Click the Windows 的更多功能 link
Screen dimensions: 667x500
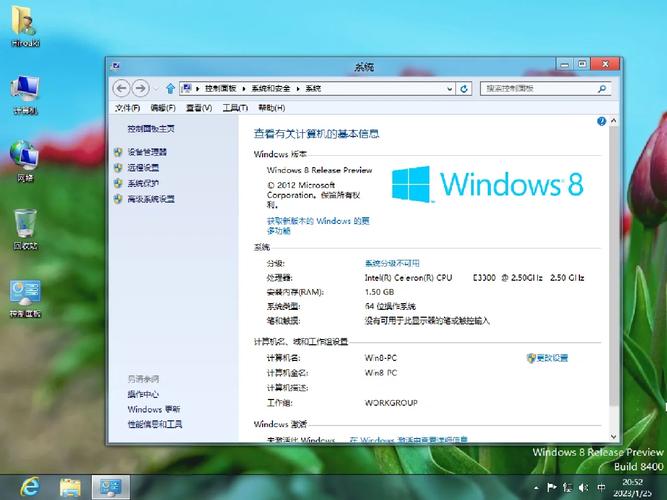pos(318,226)
